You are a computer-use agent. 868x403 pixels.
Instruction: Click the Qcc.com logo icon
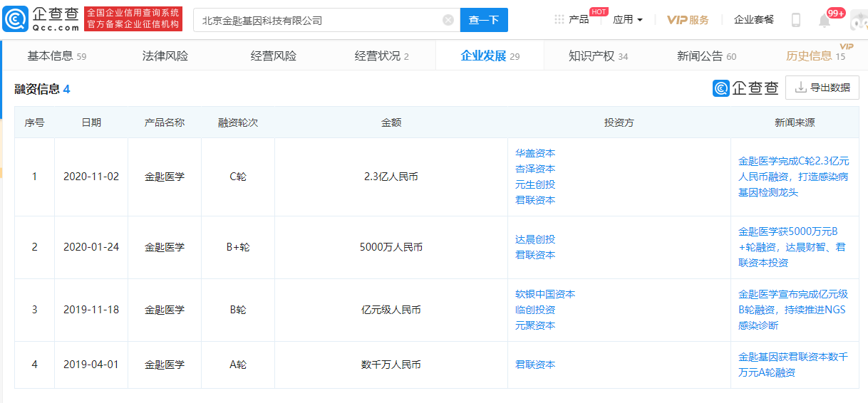tap(16, 19)
